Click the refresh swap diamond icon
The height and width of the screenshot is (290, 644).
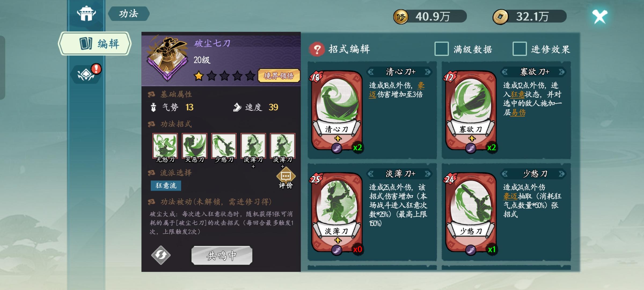(161, 255)
